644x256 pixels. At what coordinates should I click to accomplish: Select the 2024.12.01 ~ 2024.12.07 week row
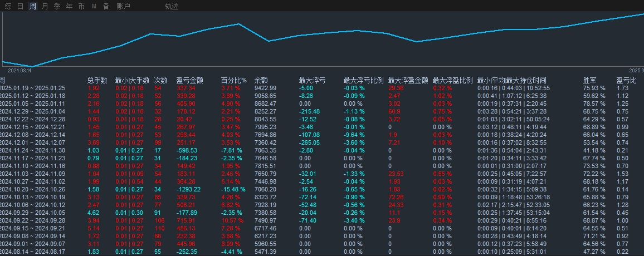tap(322, 142)
